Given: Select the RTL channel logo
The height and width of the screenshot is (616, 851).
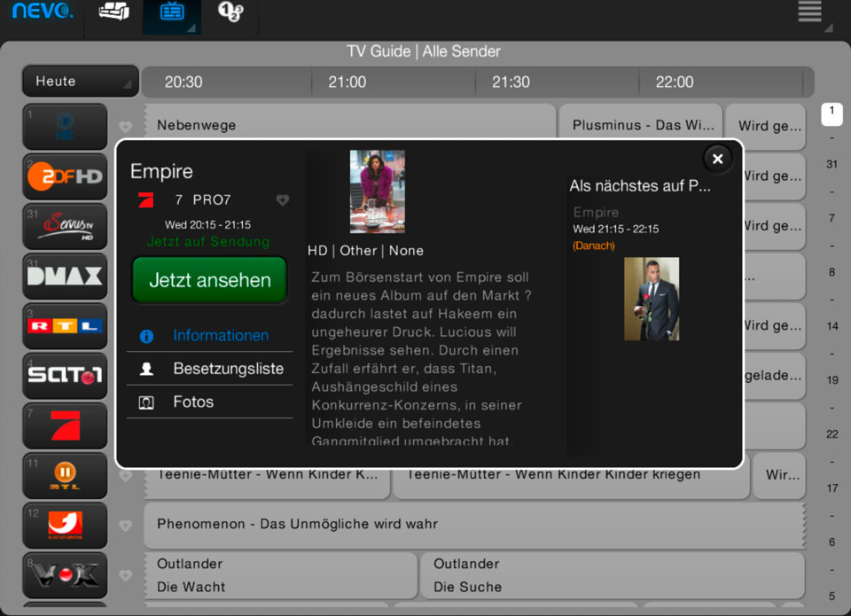Looking at the screenshot, I should coord(65,325).
